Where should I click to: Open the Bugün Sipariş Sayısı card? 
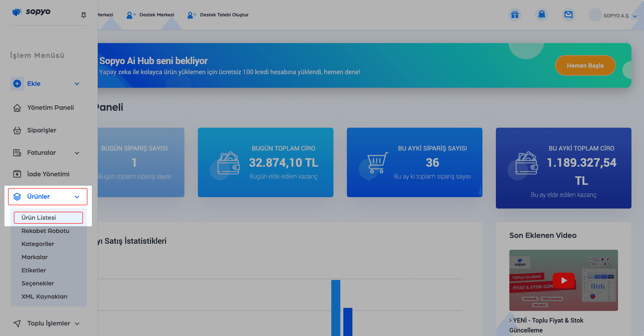(x=141, y=162)
